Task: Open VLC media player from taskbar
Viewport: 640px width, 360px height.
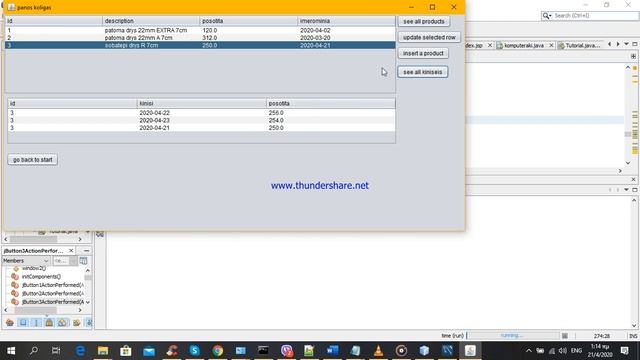Action: click(x=378, y=351)
